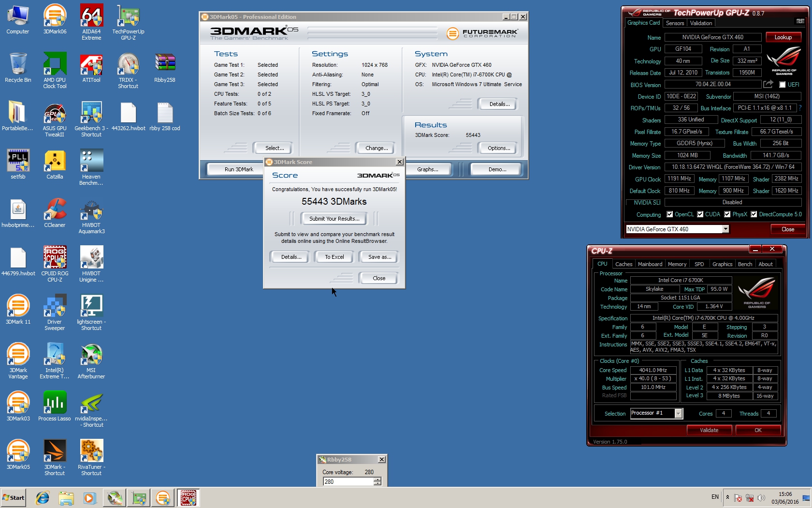Click Run 3DMark button
The width and height of the screenshot is (812, 508).
click(x=239, y=169)
